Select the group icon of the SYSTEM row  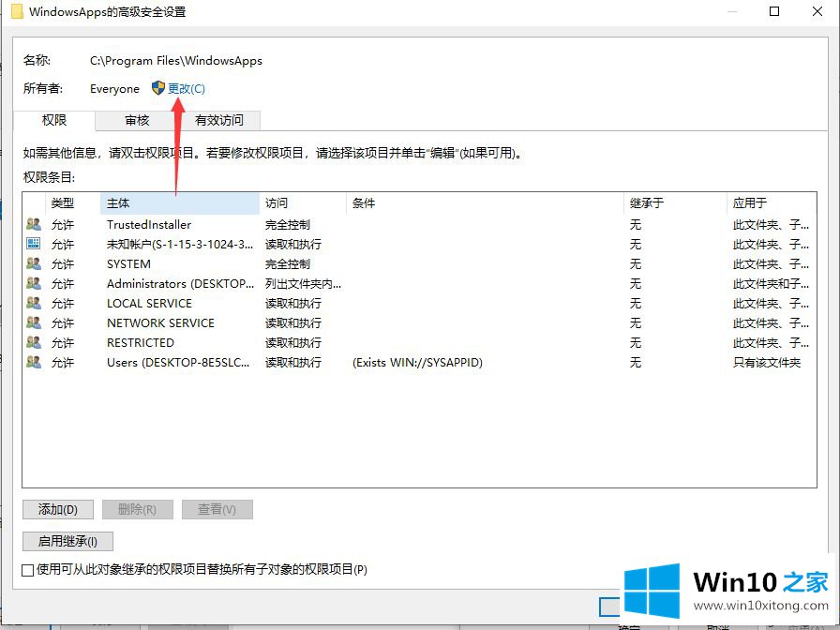coord(34,263)
